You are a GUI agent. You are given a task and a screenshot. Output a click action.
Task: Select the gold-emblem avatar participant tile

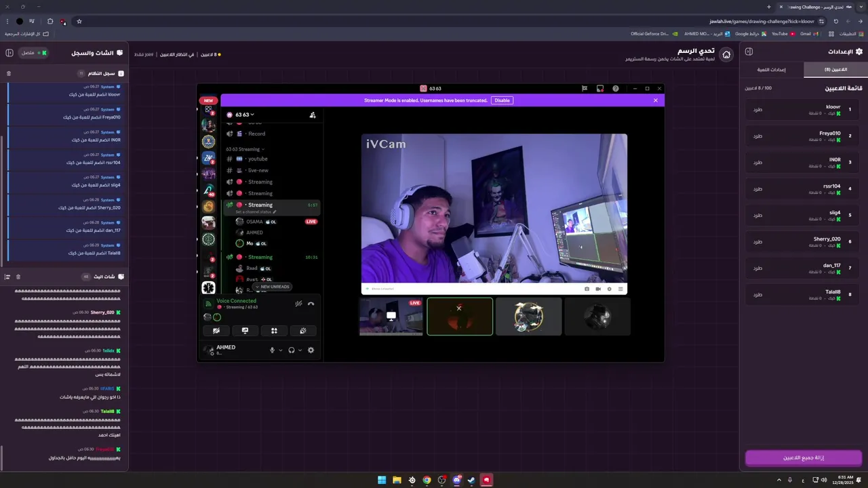coord(529,317)
